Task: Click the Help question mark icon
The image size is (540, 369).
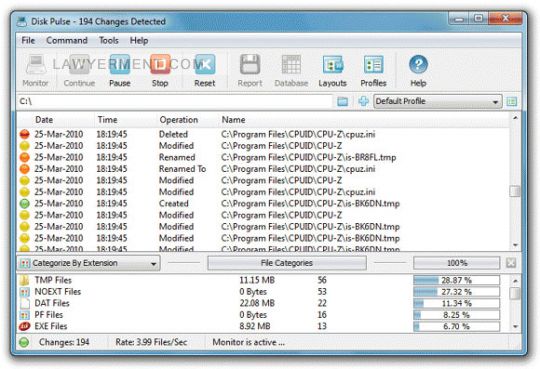Action: point(418,64)
